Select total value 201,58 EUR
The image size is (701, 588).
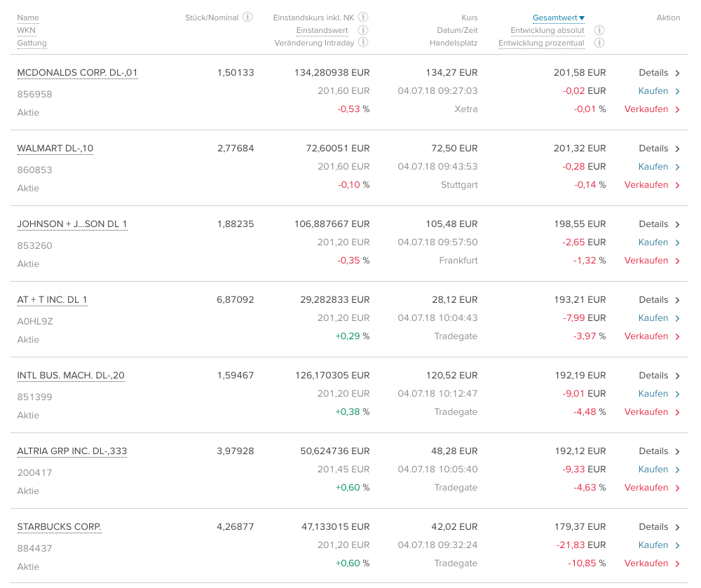point(580,73)
